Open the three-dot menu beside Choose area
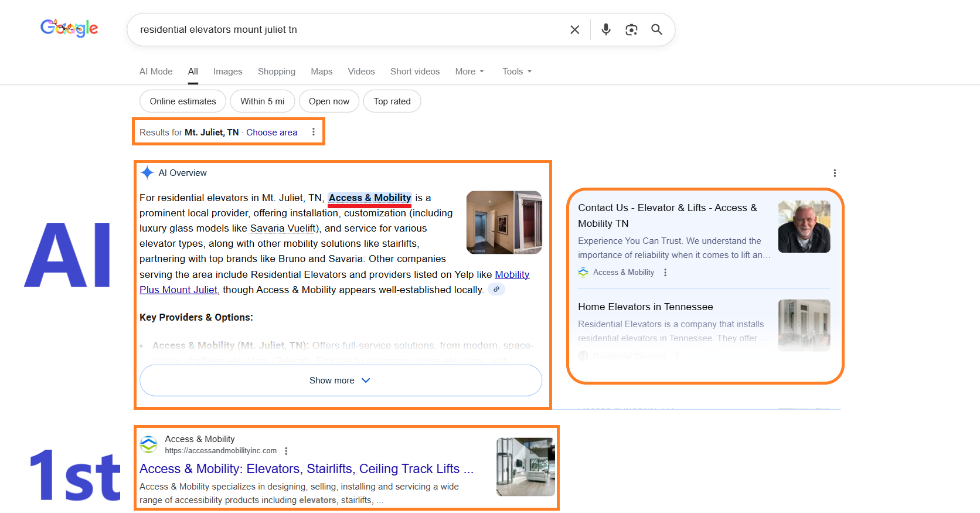The height and width of the screenshot is (513, 980). point(314,132)
